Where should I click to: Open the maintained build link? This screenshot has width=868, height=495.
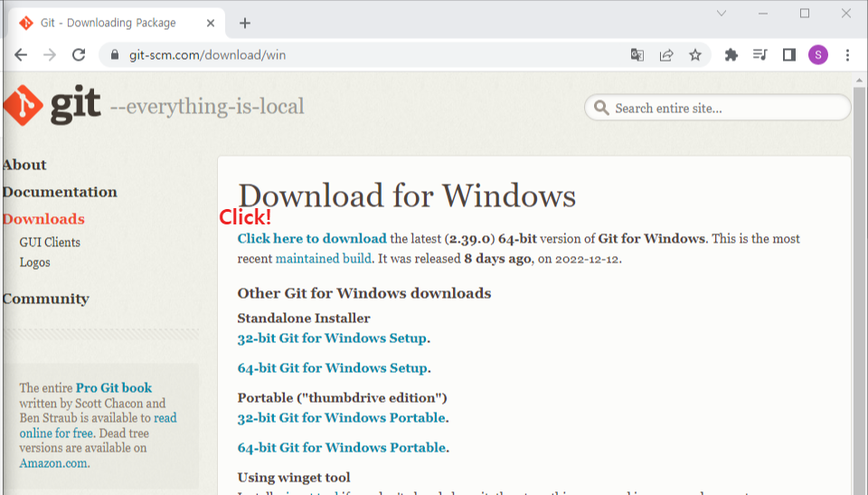click(324, 259)
